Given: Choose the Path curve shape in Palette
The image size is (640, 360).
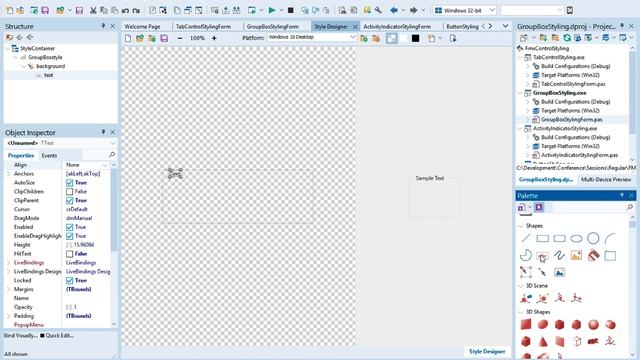Looking at the screenshot, I should (x=559, y=256).
